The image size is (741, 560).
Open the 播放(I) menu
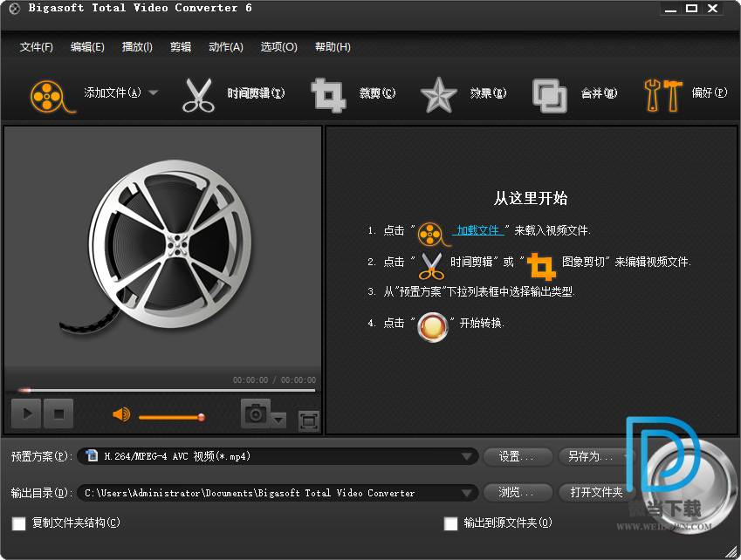coord(137,47)
